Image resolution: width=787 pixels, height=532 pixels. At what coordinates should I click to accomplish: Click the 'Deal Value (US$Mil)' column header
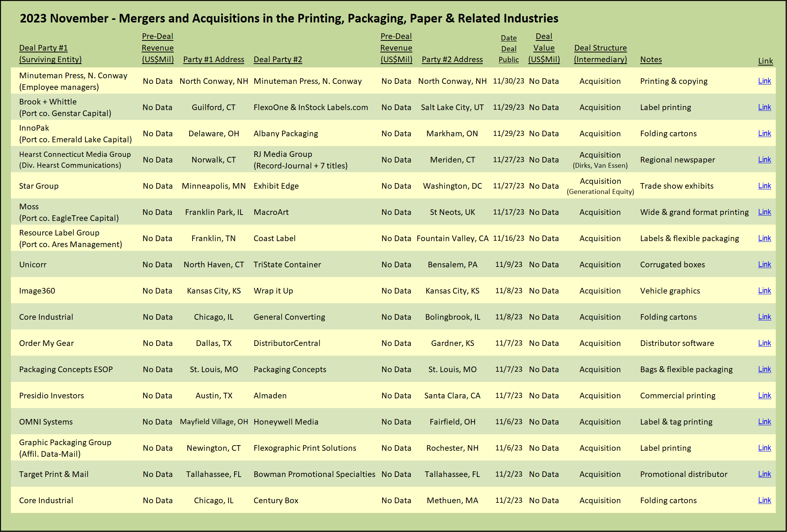[x=544, y=48]
